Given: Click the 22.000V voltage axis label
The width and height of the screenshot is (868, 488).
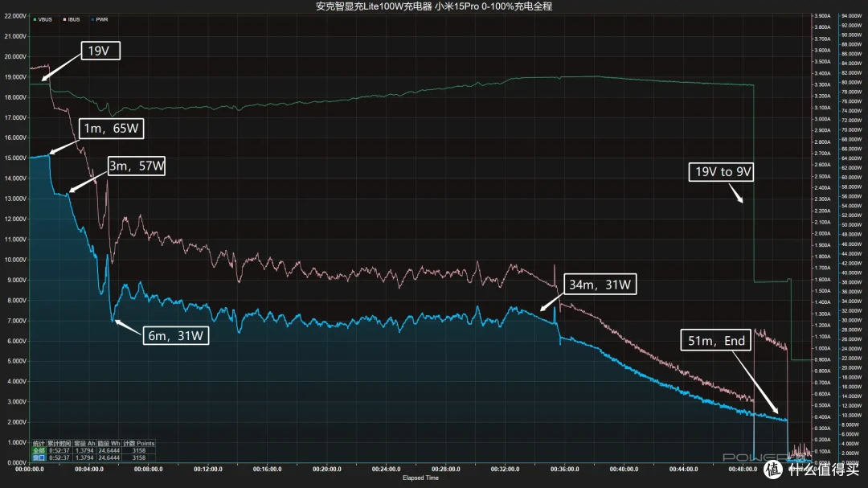Looking at the screenshot, I should [x=15, y=16].
